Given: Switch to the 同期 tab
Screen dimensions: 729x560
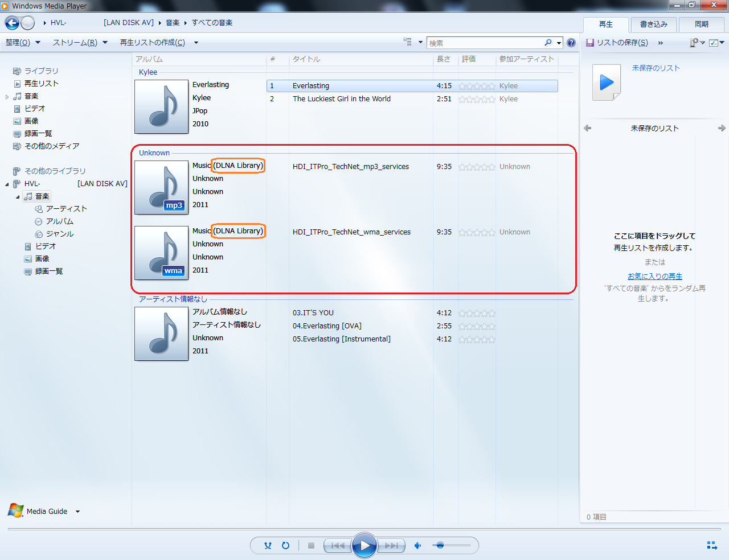Looking at the screenshot, I should point(702,24).
